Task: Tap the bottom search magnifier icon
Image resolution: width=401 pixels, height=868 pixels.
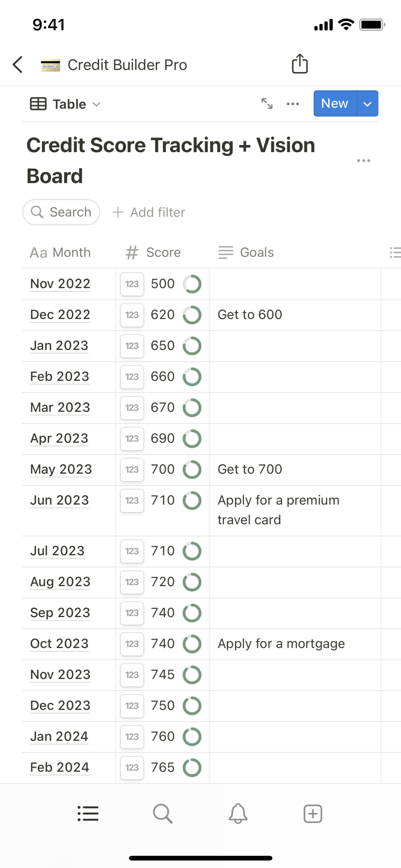Action: point(163,814)
